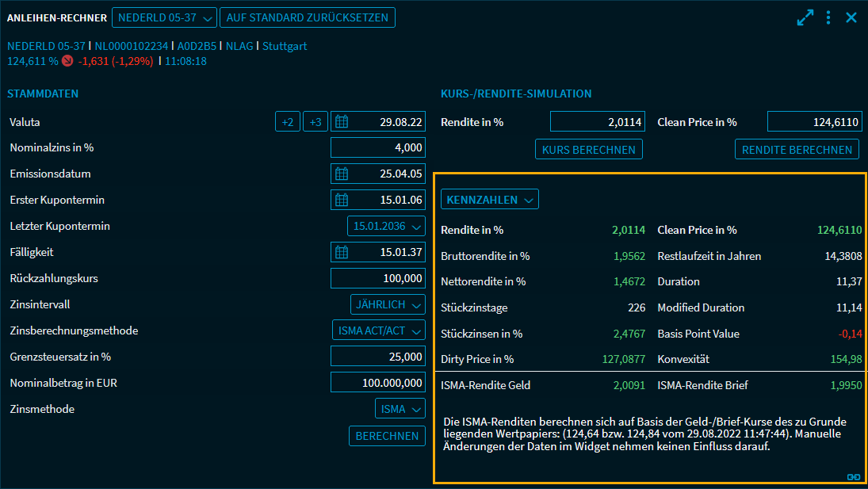The height and width of the screenshot is (489, 868).
Task: Click the red status icon beside price
Action: click(67, 60)
